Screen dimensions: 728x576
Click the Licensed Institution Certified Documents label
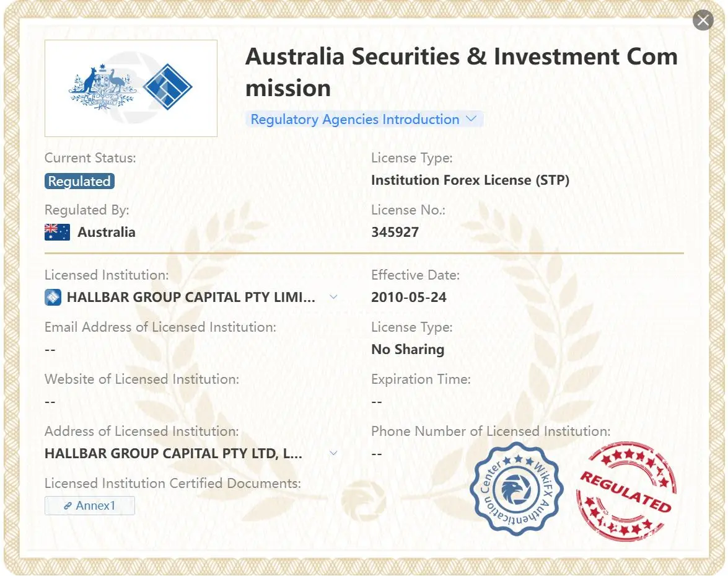(x=173, y=483)
